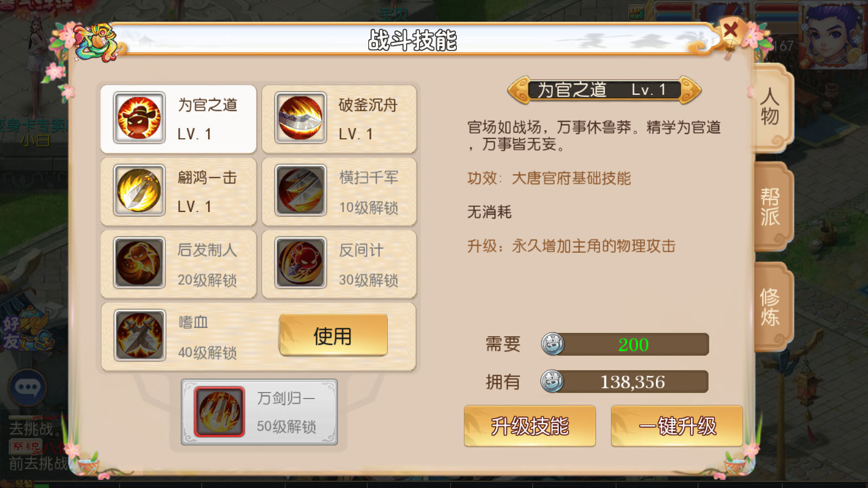Viewport: 868px width, 488px height.
Task: Open the chat bubble icon
Action: (27, 387)
